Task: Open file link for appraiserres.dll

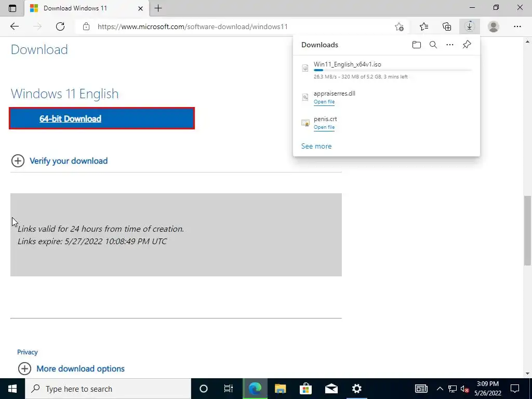Action: click(324, 102)
